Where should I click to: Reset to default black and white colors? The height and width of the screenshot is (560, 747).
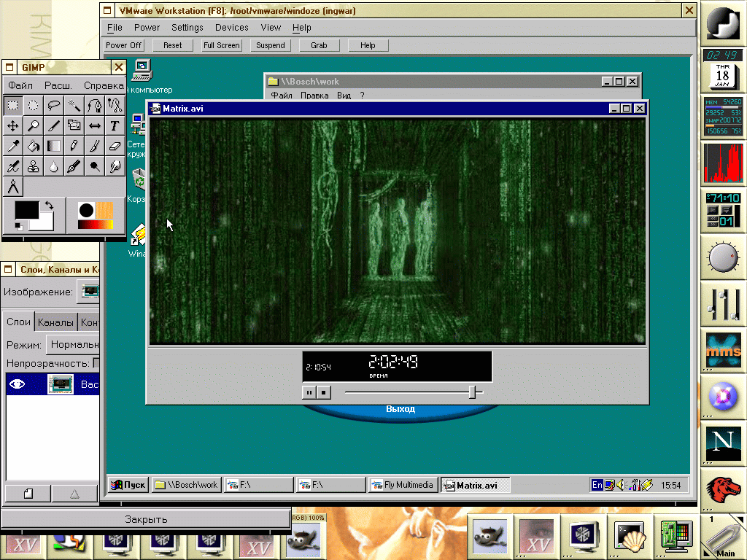[x=18, y=227]
